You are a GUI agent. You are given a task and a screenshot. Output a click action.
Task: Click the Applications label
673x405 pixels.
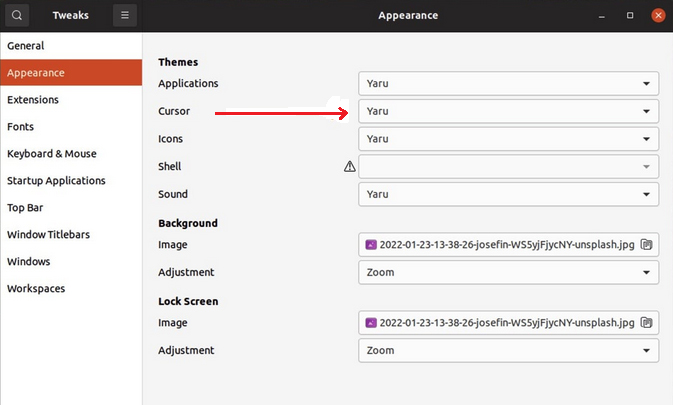click(188, 84)
